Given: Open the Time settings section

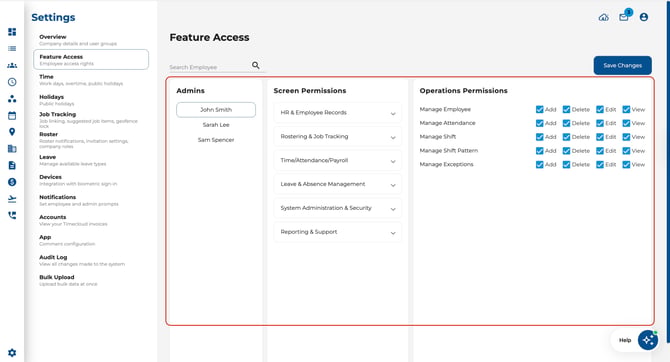Looking at the screenshot, I should tap(81, 80).
